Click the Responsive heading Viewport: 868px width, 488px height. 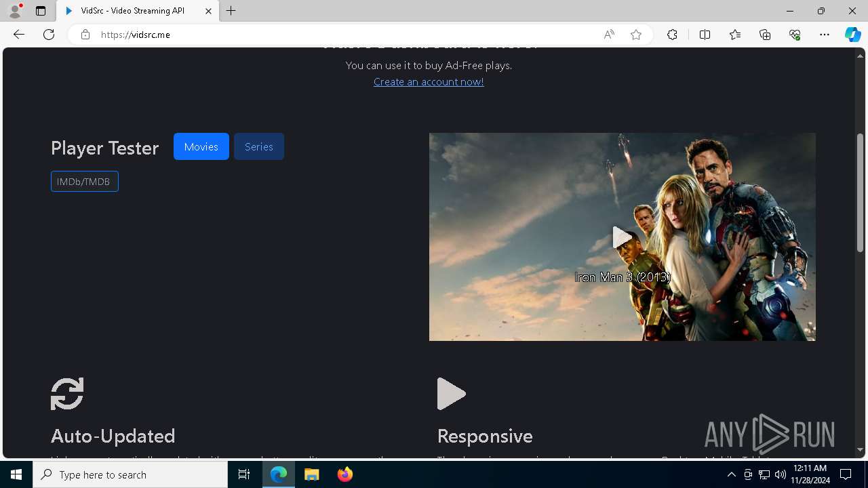(485, 436)
